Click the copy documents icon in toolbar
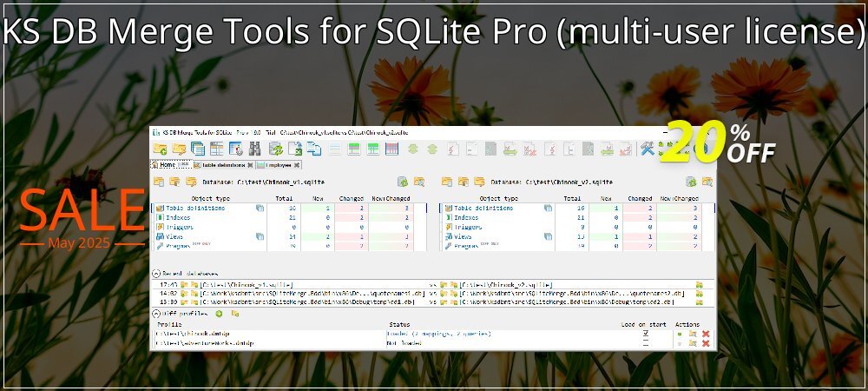 [314, 149]
